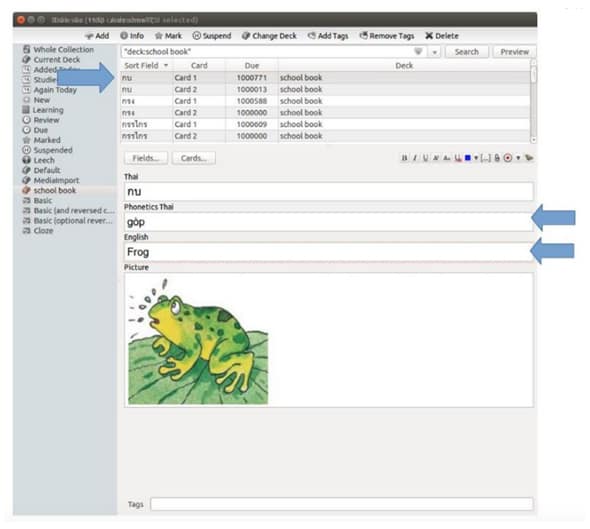Mark the selected card with the star
The image size is (590, 529).
pyautogui.click(x=169, y=36)
